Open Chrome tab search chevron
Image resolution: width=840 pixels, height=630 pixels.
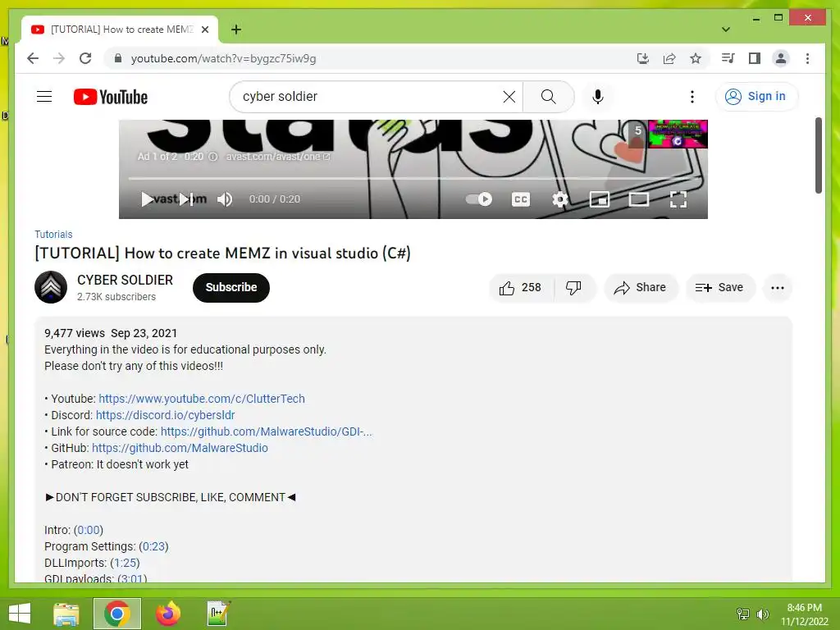click(726, 30)
